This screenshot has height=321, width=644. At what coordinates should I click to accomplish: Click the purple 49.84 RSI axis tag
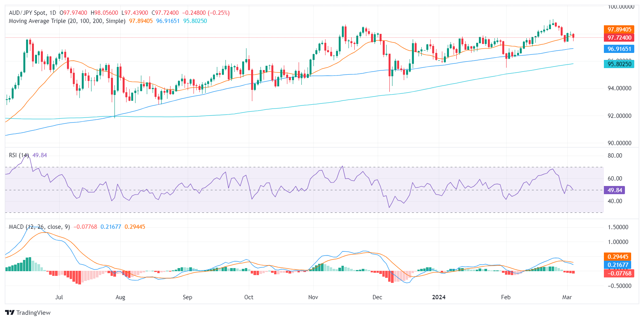click(x=615, y=190)
